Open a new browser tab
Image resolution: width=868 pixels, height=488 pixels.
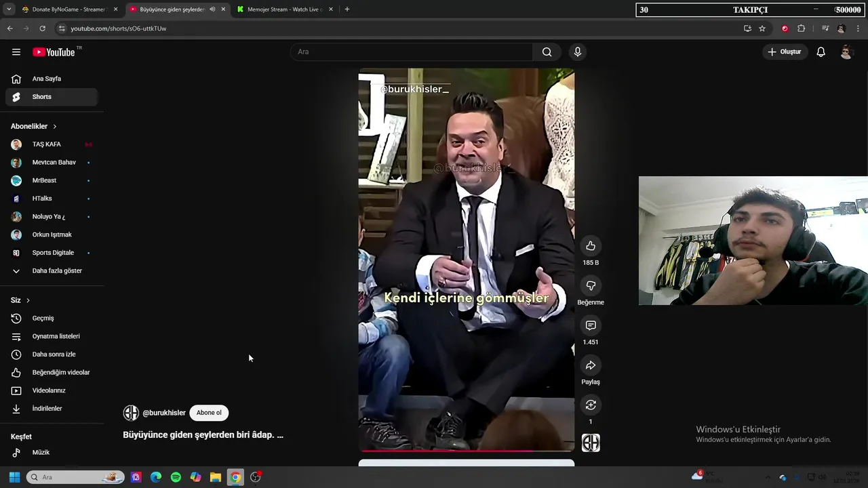347,9
